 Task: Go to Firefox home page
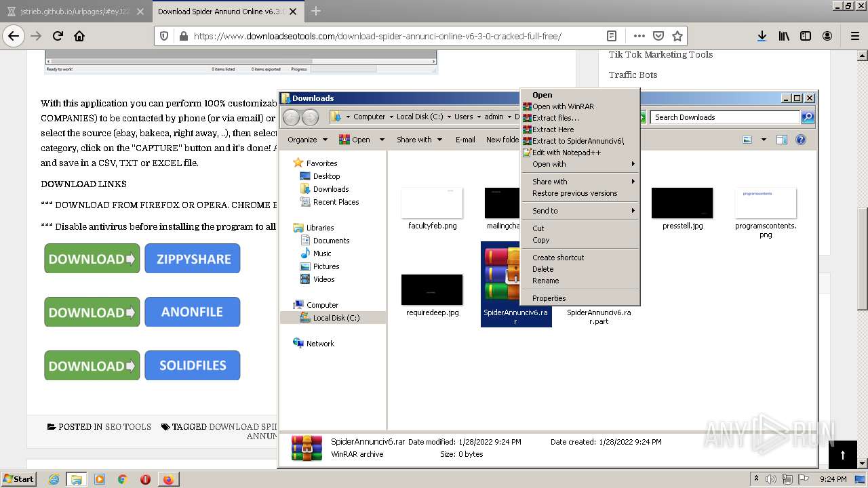tap(79, 36)
